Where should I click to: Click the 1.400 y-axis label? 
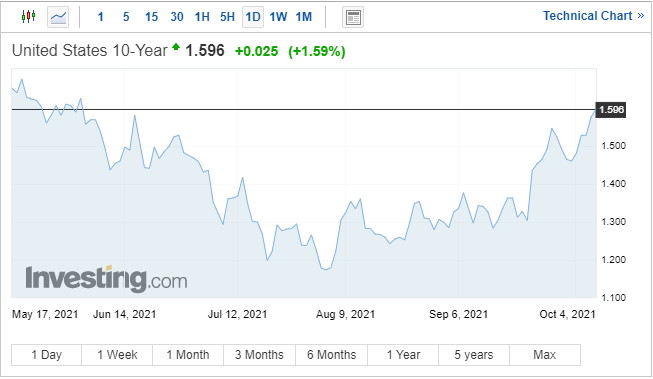pos(613,184)
